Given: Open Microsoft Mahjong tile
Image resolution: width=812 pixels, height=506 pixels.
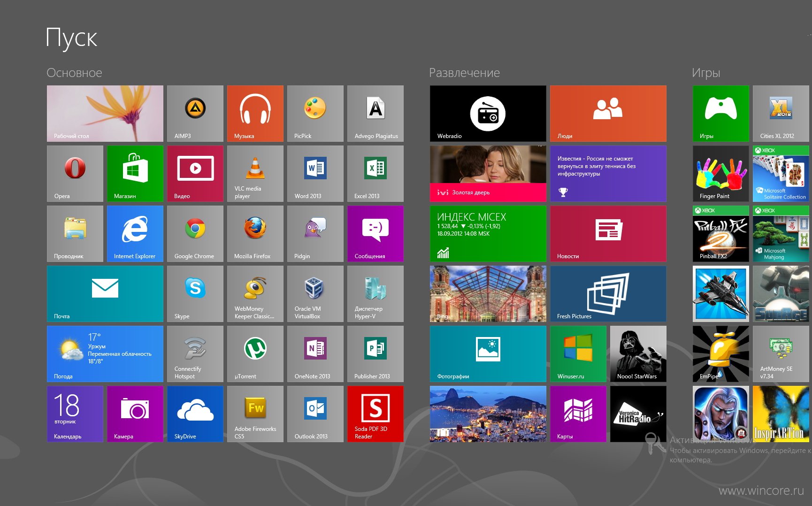Looking at the screenshot, I should pos(781,234).
